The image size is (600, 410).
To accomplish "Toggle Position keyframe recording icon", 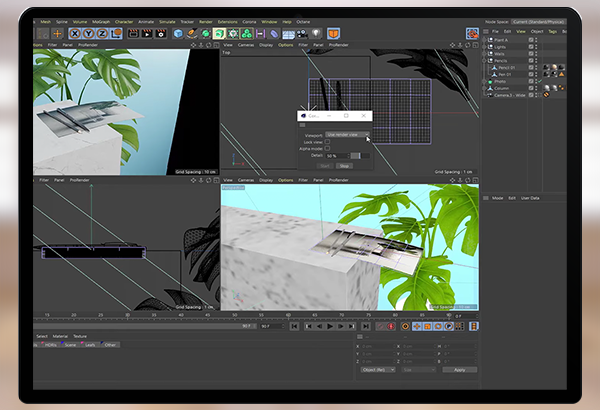I will tap(417, 326).
